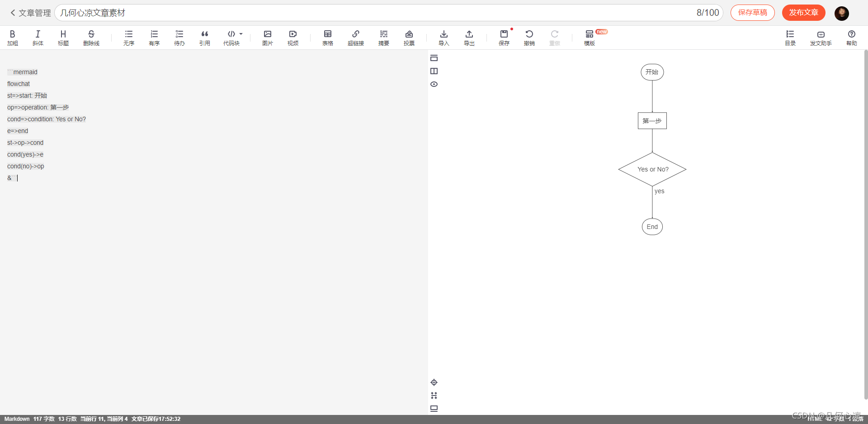
Task: Click 'st->op->cond' line in editor
Action: [x=25, y=143]
